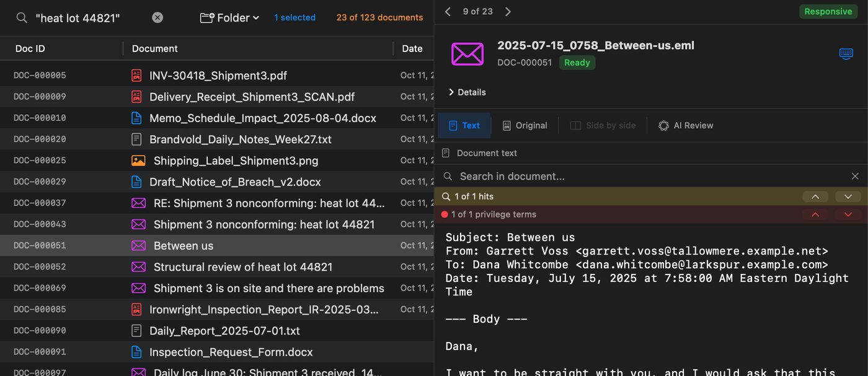
Task: Click the image icon for Shipping_Label_Shipment3.png
Action: point(138,160)
